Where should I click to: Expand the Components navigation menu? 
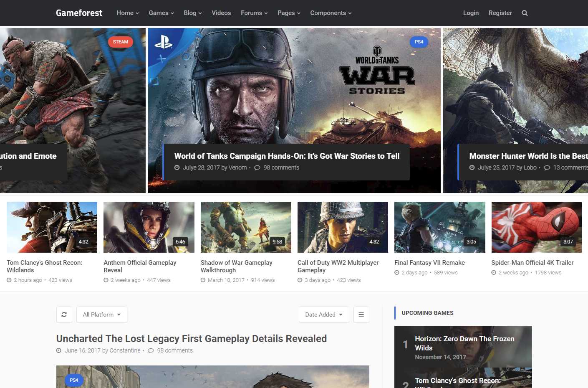(x=331, y=13)
